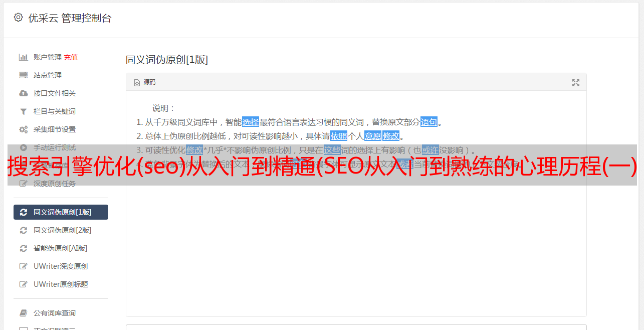Screen dimensions: 644x330
Task: Click the fullscreen expand icon in editor toolbar
Action: [576, 83]
